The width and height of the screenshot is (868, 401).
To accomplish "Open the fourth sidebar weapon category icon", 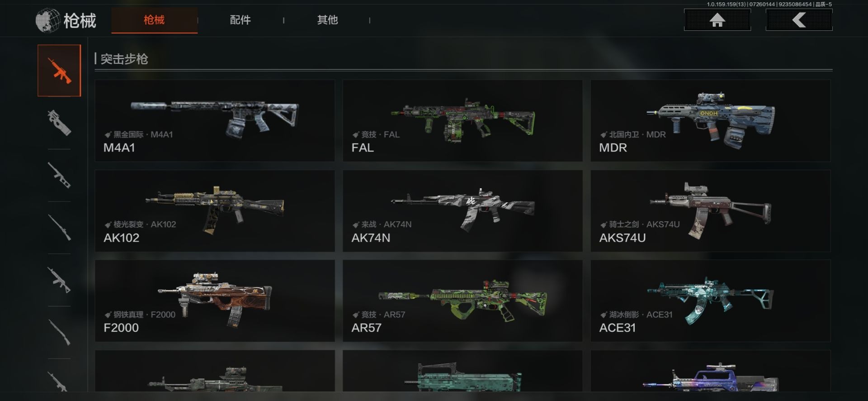I will click(59, 227).
